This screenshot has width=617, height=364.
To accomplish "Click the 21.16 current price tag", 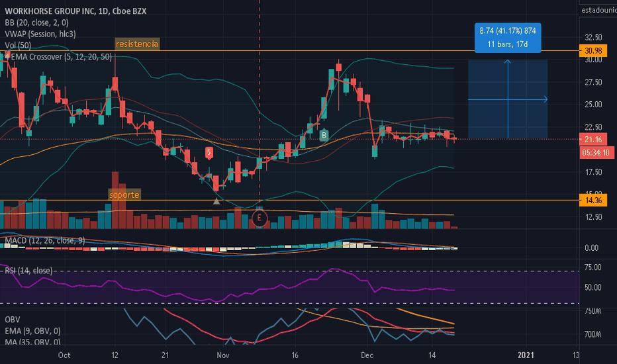I will (x=593, y=139).
